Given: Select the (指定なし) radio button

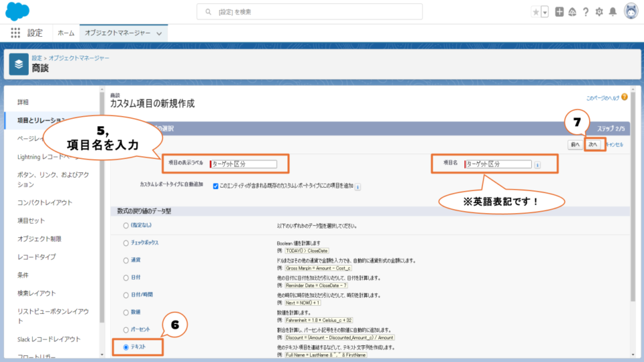Looking at the screenshot, I should (x=126, y=226).
